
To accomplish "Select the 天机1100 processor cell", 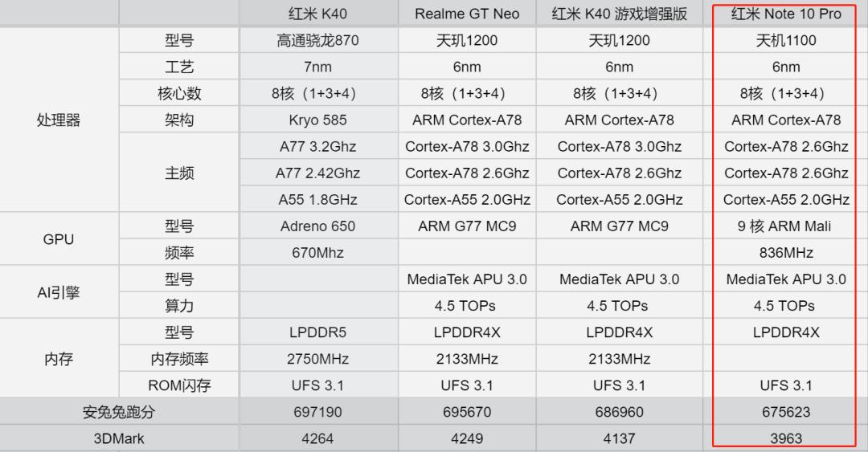I will click(785, 41).
